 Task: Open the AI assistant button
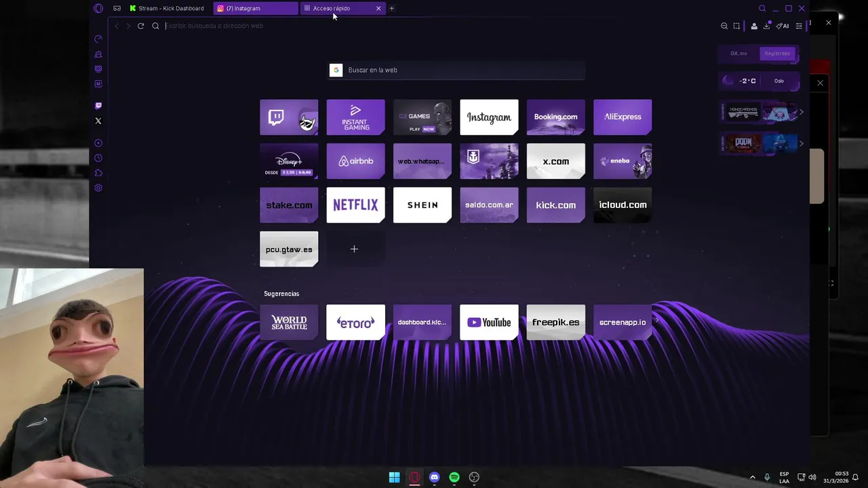(783, 26)
